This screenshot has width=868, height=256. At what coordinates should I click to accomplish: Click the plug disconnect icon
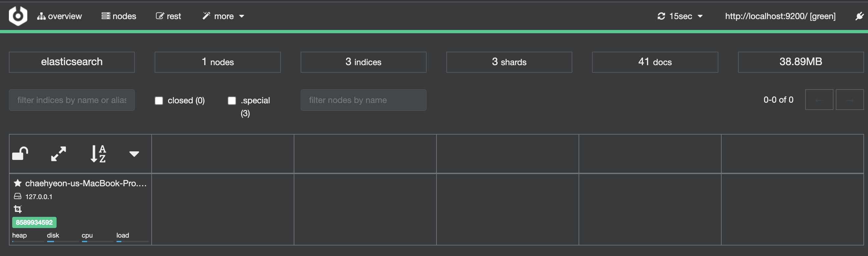(859, 16)
